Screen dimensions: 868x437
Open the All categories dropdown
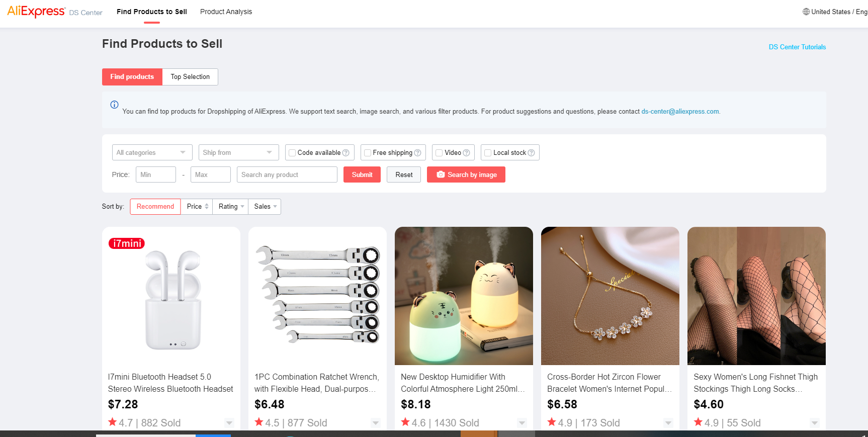tap(152, 152)
